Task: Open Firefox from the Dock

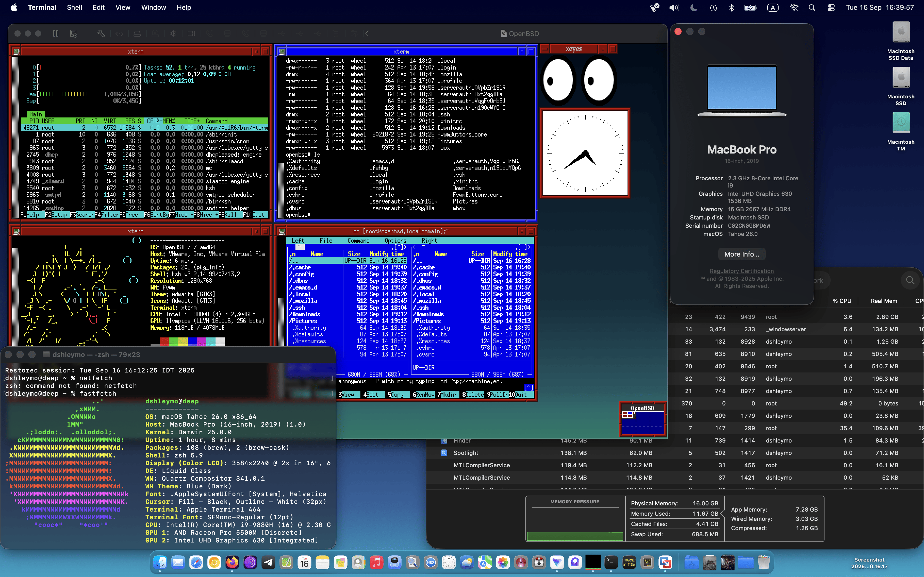Action: pyautogui.click(x=232, y=562)
